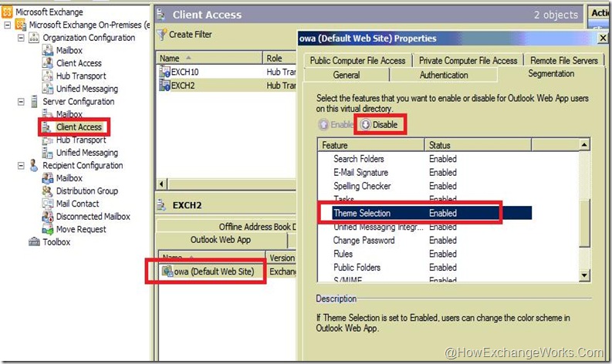Click the EXCH10 server icon
612x364 pixels.
point(164,72)
